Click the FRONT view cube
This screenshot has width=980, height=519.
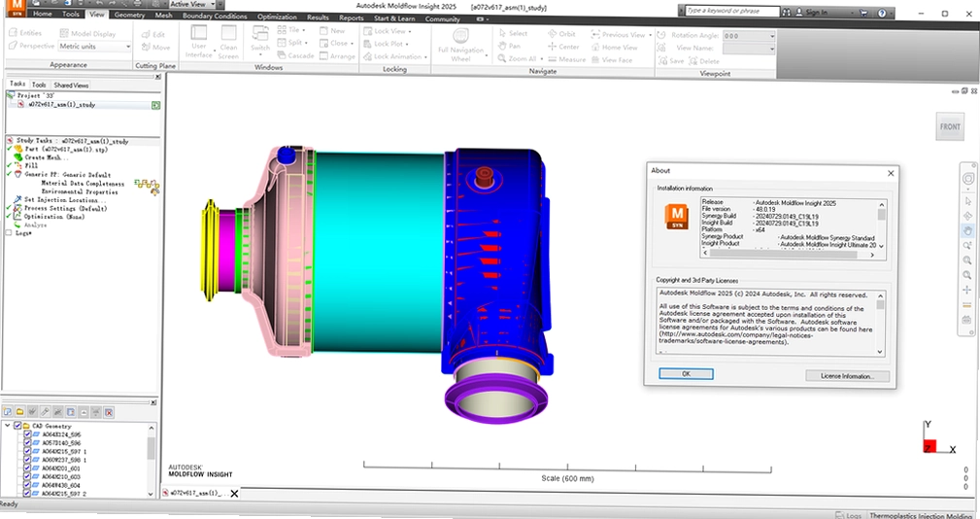pyautogui.click(x=949, y=126)
